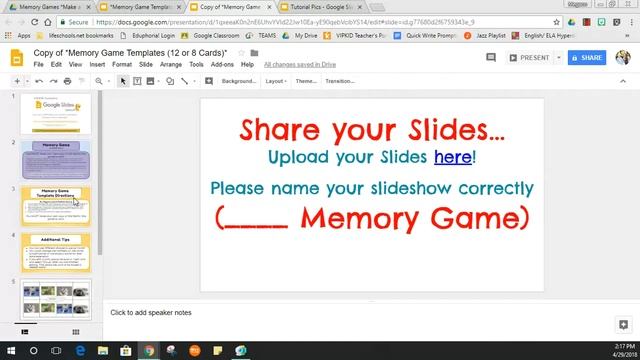Open the Google Classroom bookmark
This screenshot has height=360, width=640.
pyautogui.click(x=210, y=36)
